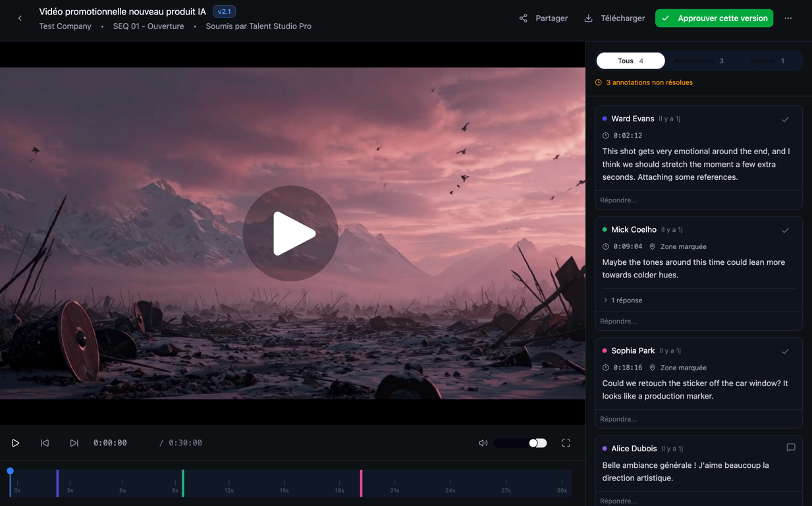The width and height of the screenshot is (812, 506).
Task: Resolve Sophia Park's annotation checkmark
Action: coord(785,351)
